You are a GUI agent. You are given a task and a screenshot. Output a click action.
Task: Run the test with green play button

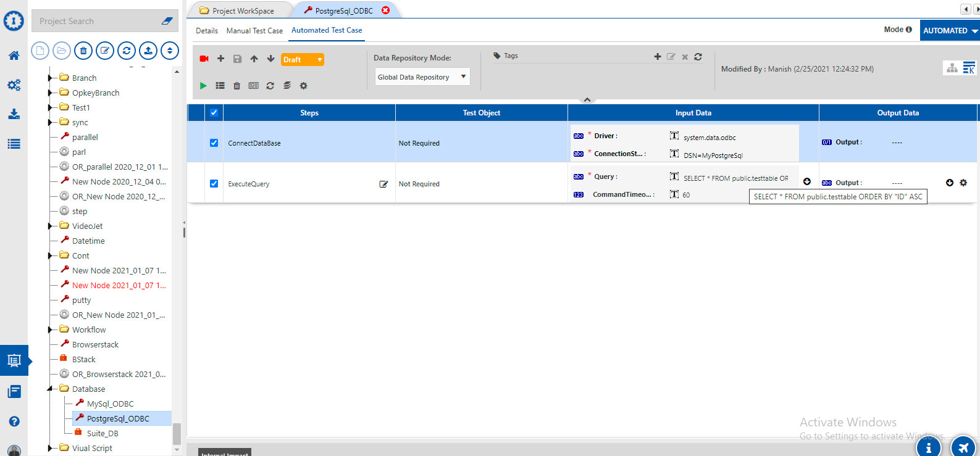[203, 86]
